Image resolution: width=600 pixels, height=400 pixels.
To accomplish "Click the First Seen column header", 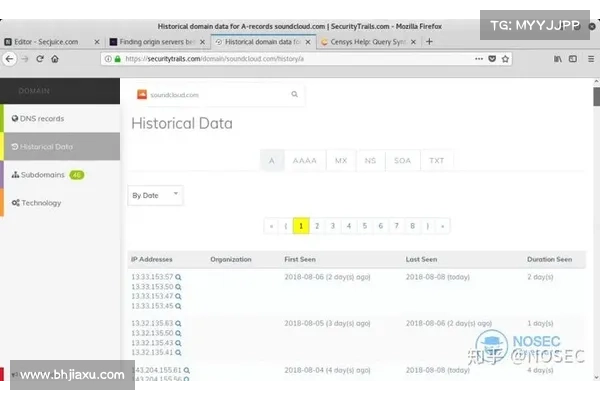I will pos(300,260).
